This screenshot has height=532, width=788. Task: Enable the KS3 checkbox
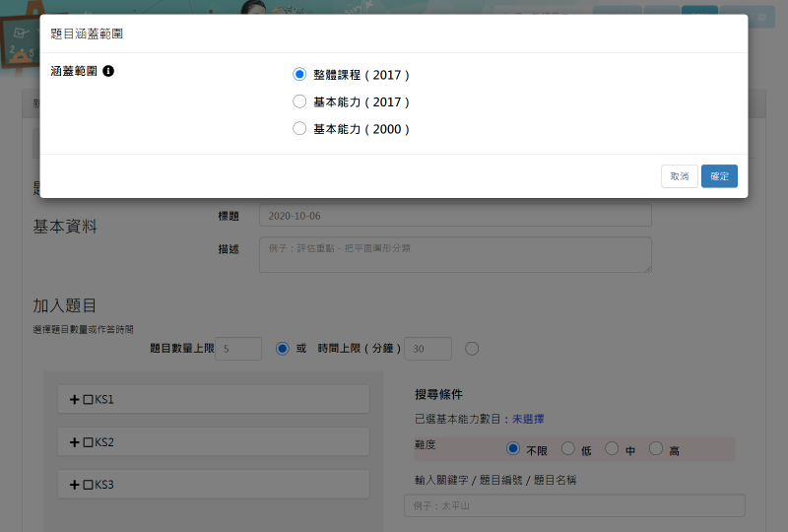click(x=88, y=485)
